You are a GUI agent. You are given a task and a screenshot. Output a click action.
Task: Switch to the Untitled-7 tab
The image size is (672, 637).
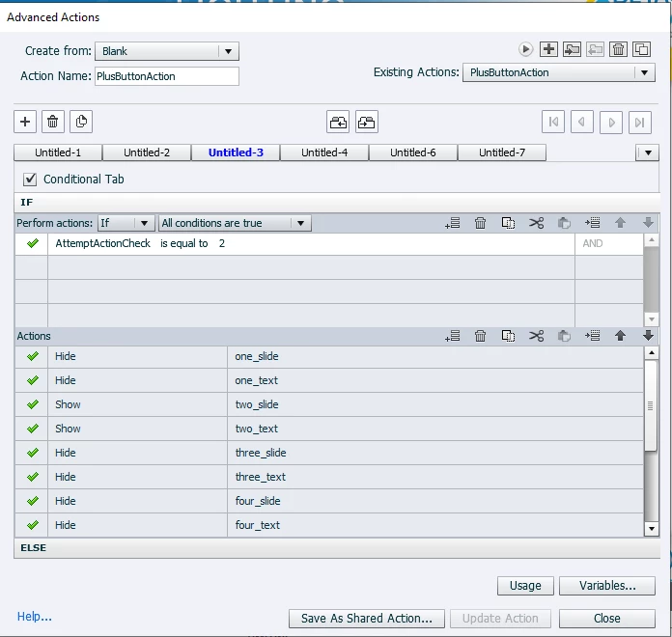pos(502,152)
